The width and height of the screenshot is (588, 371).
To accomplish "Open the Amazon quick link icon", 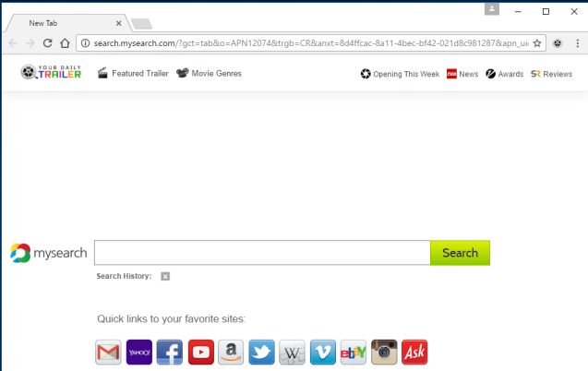I will pyautogui.click(x=231, y=352).
